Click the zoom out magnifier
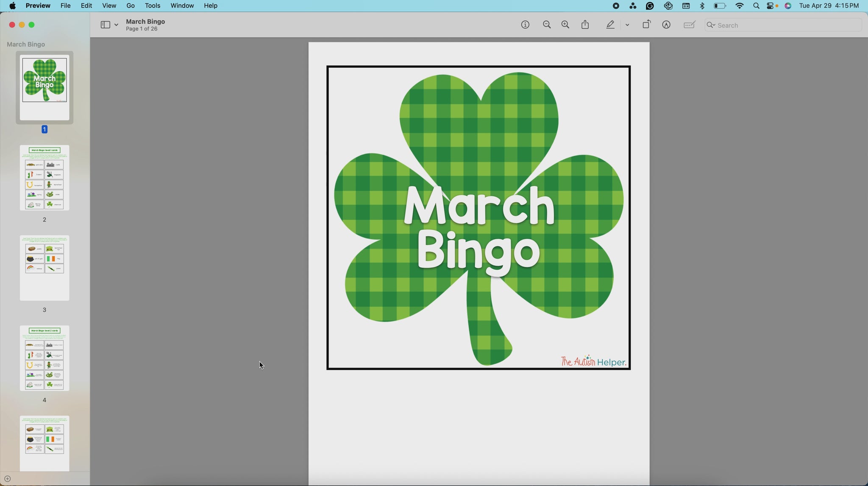 point(547,25)
